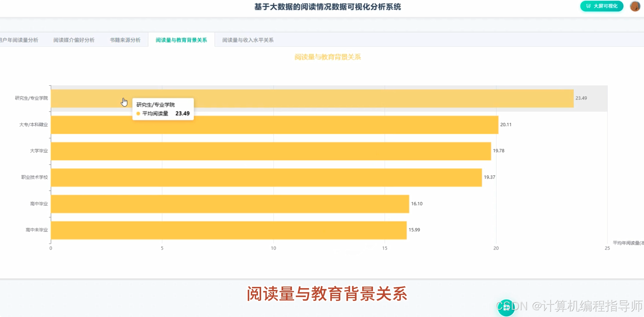Click the 大屏可视化 monitor icon

(x=588, y=6)
